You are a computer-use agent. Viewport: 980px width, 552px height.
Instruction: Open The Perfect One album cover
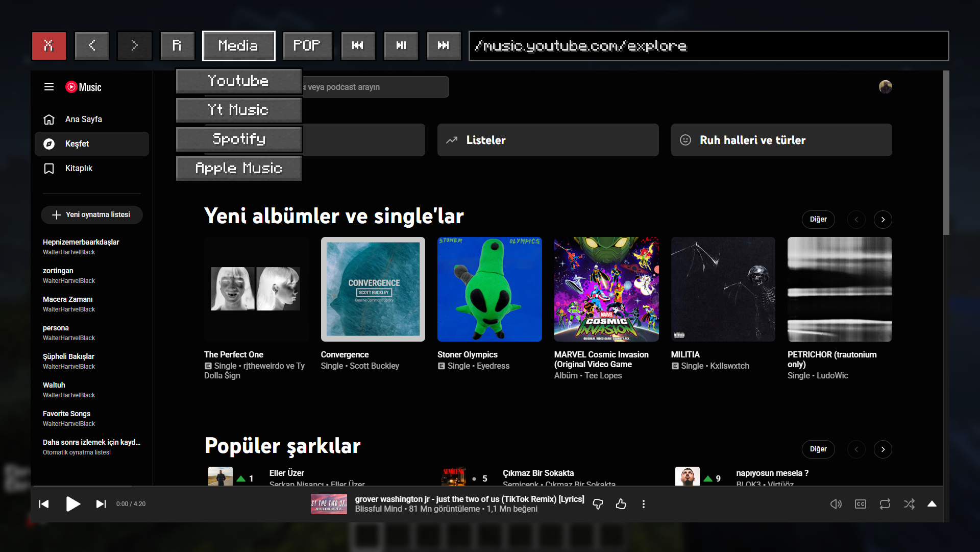coord(256,289)
